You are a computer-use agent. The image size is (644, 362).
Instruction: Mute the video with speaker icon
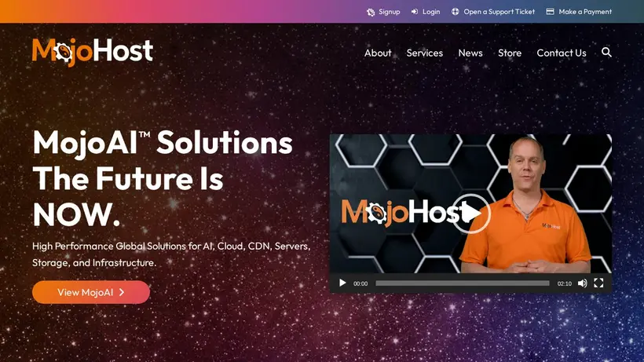[x=583, y=283]
